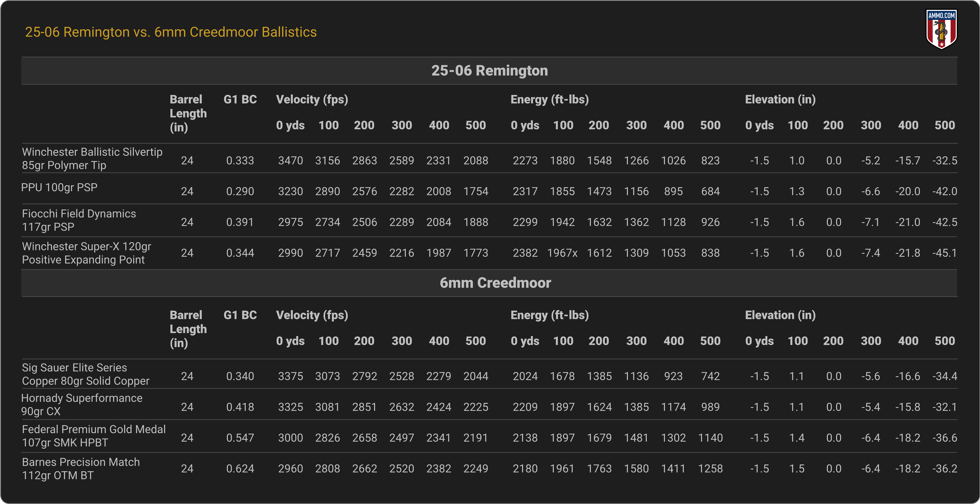Image resolution: width=980 pixels, height=504 pixels.
Task: Click the velocity value 3325
Action: click(x=291, y=407)
